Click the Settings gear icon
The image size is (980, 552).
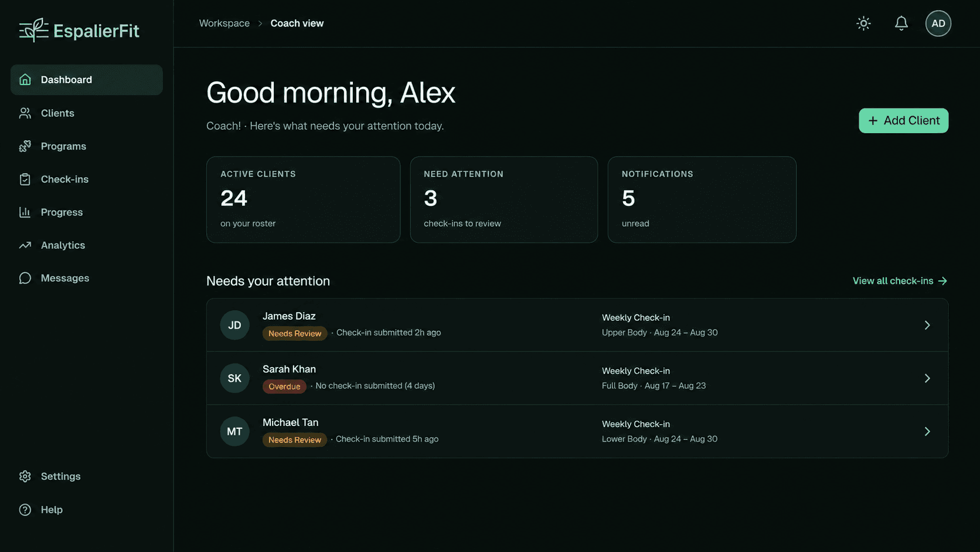click(25, 476)
